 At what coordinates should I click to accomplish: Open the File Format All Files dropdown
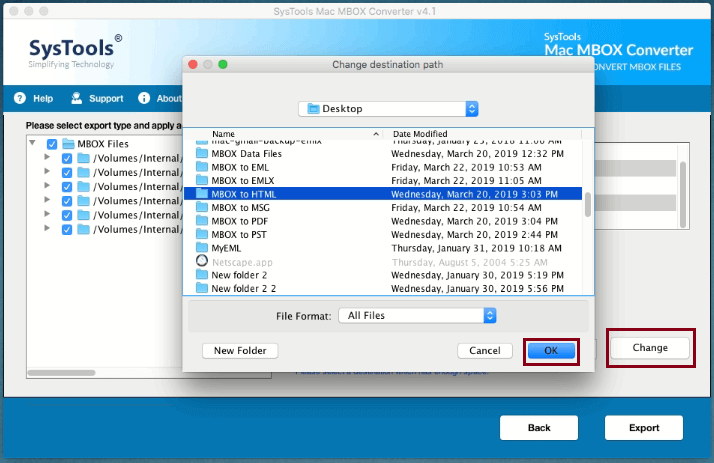(417, 315)
